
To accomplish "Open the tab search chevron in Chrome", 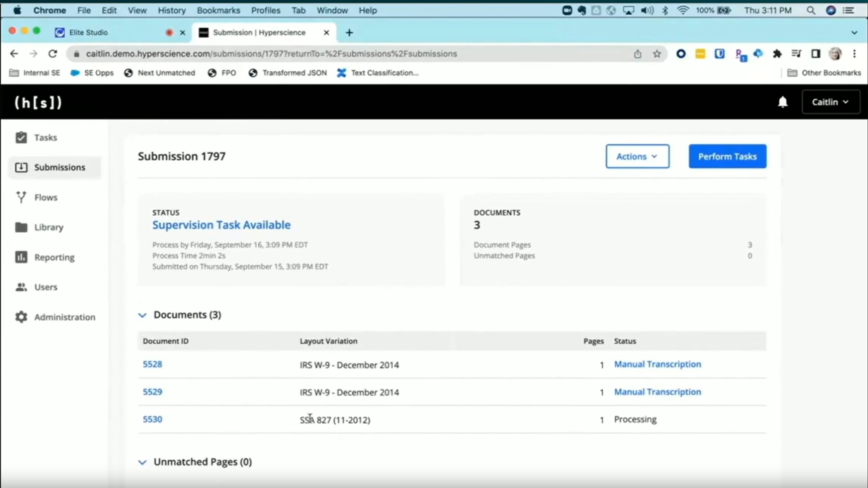I will coord(854,32).
